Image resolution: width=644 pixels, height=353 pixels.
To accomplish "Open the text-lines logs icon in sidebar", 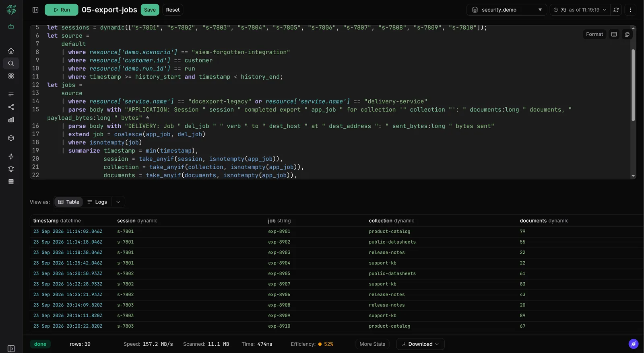I will tap(11, 94).
